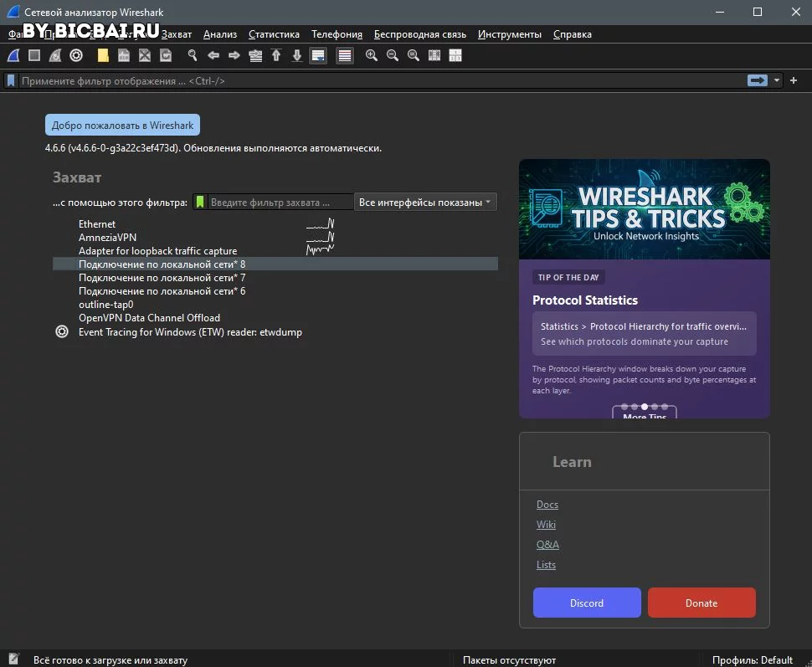812x667 pixels.
Task: Click the capture filter input field
Action: click(280, 202)
